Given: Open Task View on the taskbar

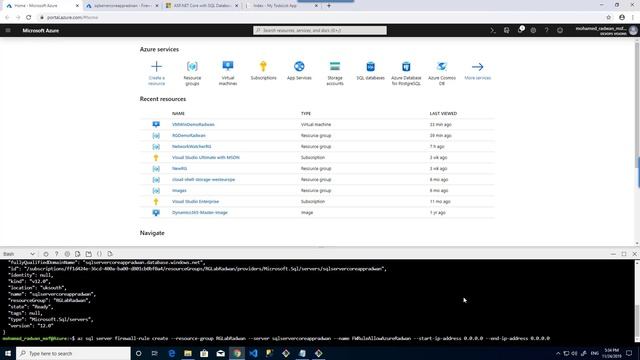Looking at the screenshot, I should [x=155, y=353].
